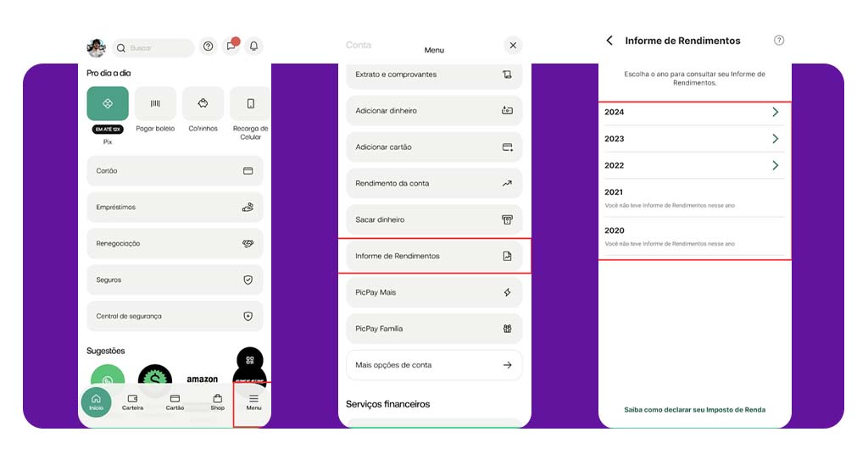Open the Menu tab in bottom bar
Screen dimensions: 868x454
[253, 402]
